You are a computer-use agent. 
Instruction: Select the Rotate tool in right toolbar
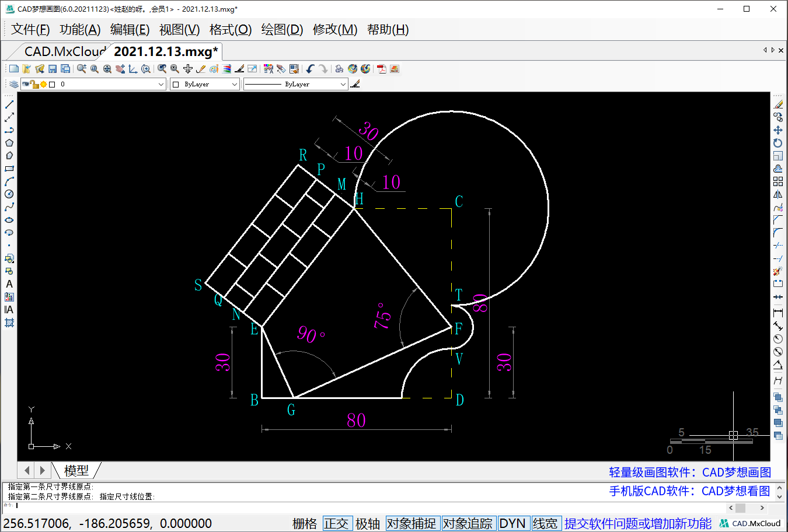pos(778,143)
